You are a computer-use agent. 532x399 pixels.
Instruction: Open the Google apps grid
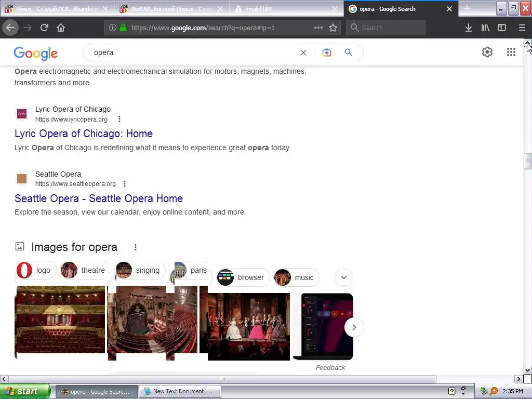(x=511, y=52)
